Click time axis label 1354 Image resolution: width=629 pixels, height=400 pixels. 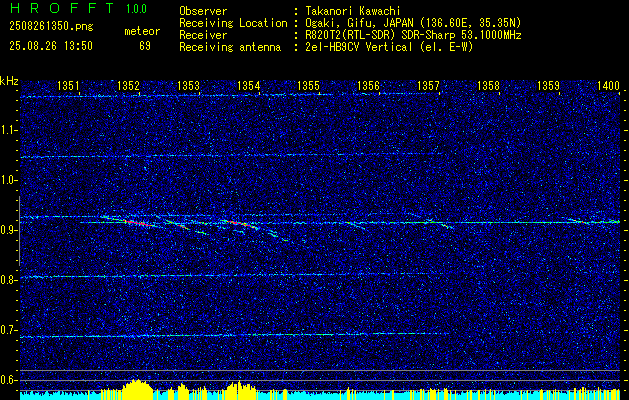(x=248, y=85)
